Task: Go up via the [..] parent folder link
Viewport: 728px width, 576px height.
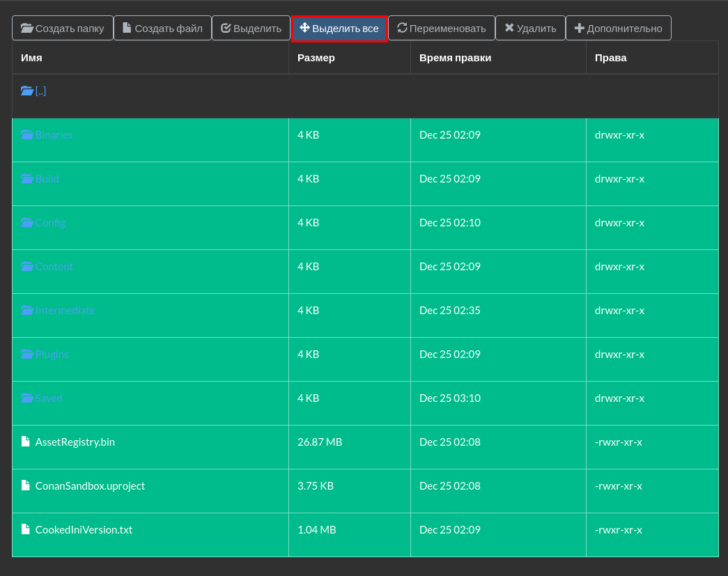Action: pyautogui.click(x=40, y=91)
